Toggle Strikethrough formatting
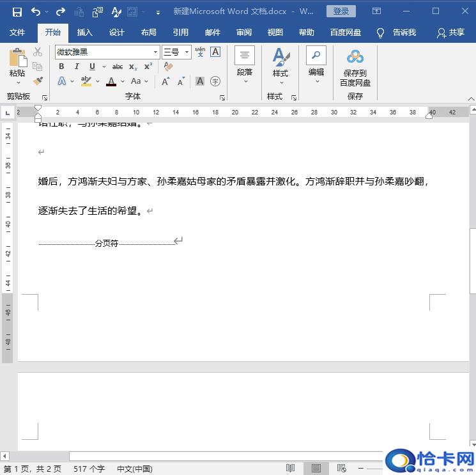Screen dimensions: 476x475 118,66
